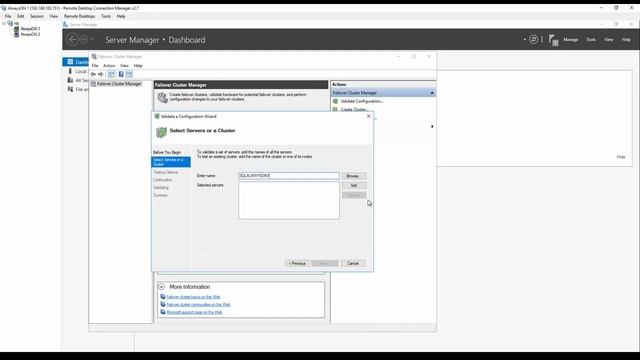
Task: Open Remote Desktop Connection Manager Session menu
Action: tap(36, 16)
